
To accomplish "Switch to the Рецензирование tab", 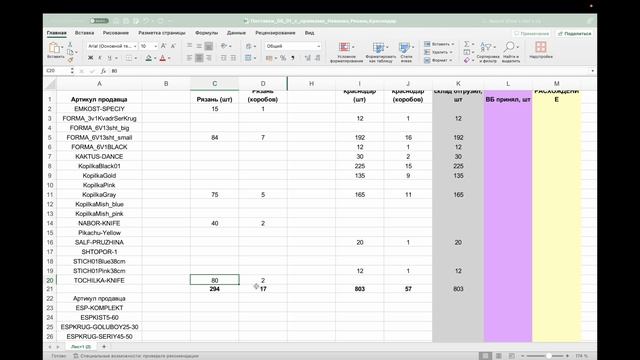I will pyautogui.click(x=275, y=33).
